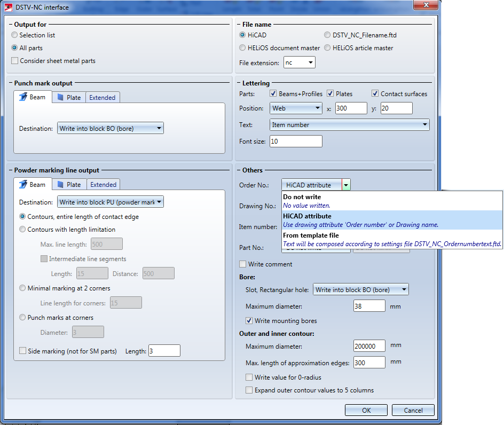Click the Item number: label
The width and height of the screenshot is (504, 425).
coord(258,226)
